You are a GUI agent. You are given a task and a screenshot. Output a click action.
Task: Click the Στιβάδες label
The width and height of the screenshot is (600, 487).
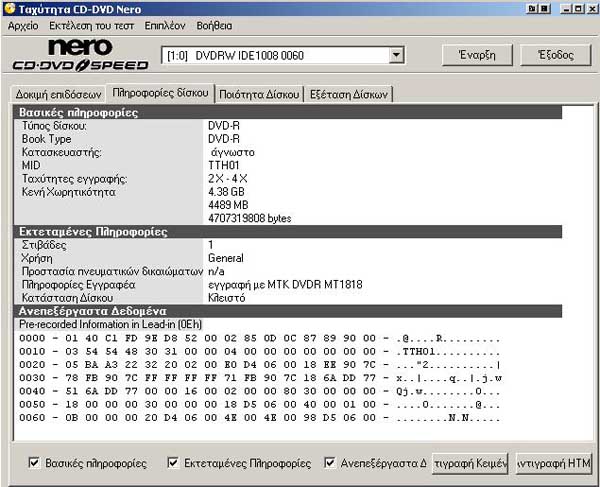(x=44, y=245)
